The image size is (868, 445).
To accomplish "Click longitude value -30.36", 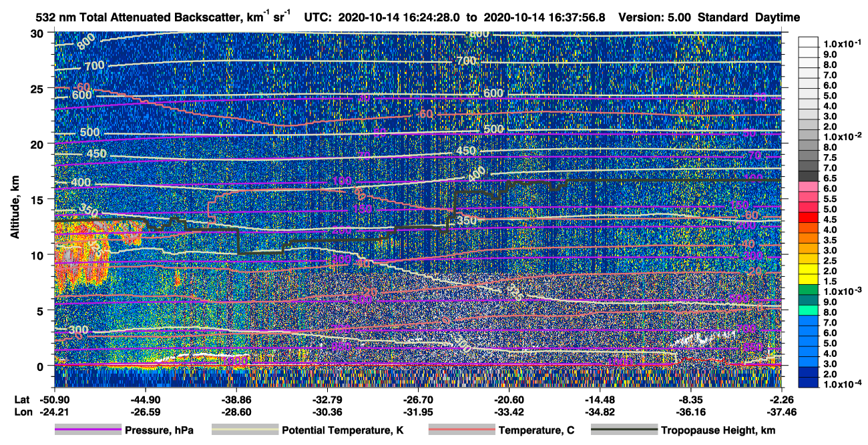I will coord(327,412).
